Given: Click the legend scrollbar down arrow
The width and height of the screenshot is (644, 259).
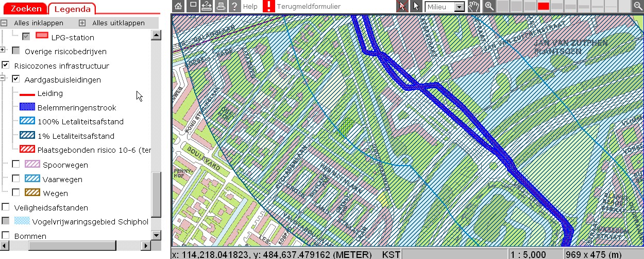Looking at the screenshot, I should point(157,235).
